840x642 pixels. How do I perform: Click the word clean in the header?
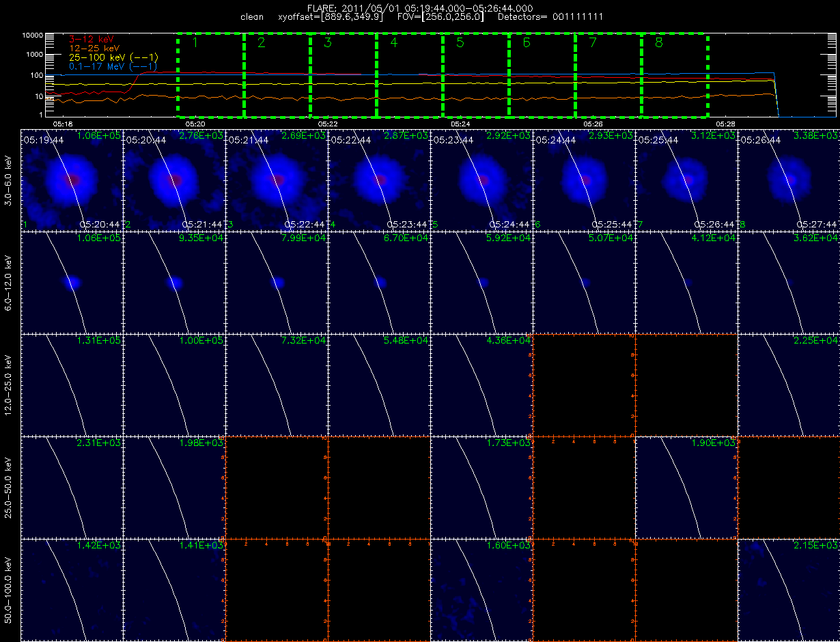pos(252,16)
